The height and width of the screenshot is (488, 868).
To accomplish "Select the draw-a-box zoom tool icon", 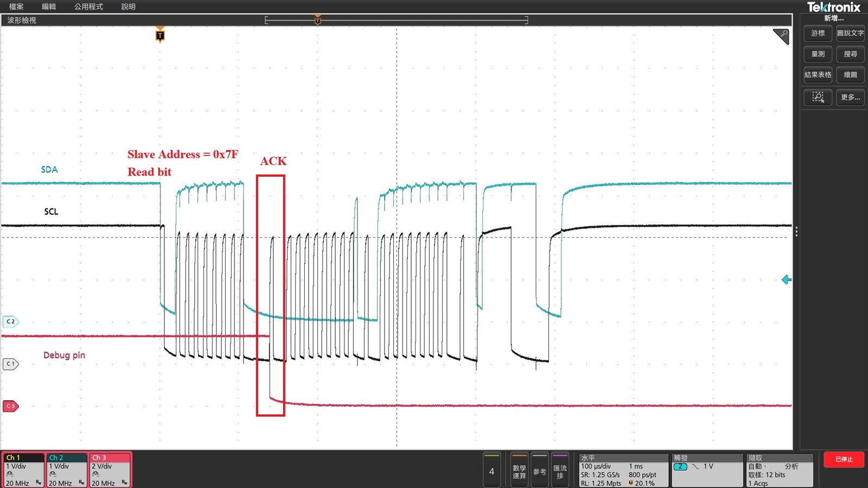I will tap(818, 97).
